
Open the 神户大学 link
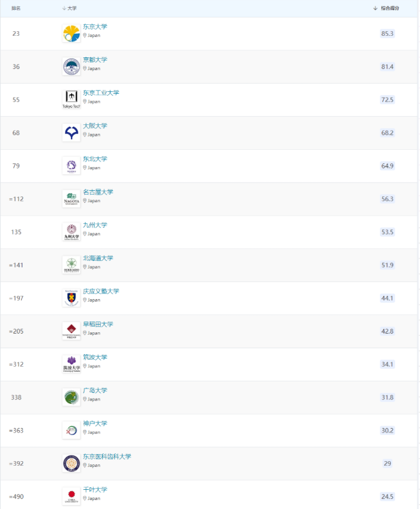coord(95,424)
